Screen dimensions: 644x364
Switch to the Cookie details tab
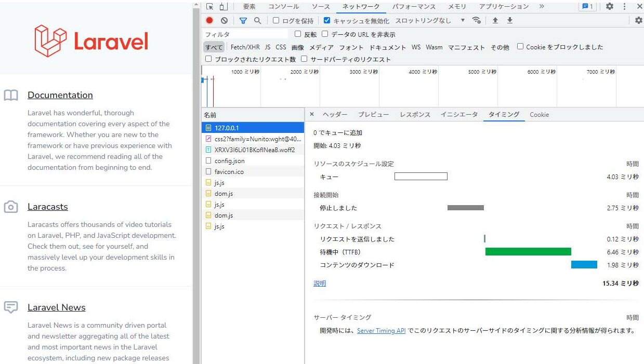click(x=539, y=115)
